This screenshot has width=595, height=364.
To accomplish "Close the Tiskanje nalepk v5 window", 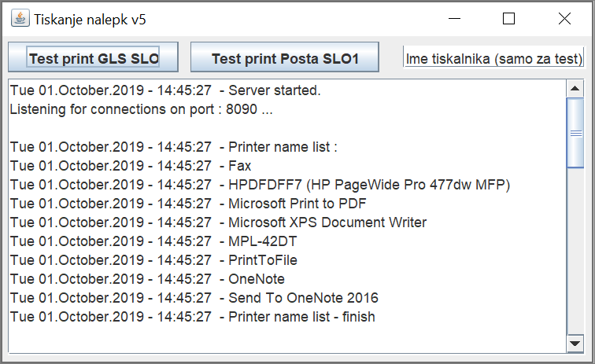I will coord(564,19).
